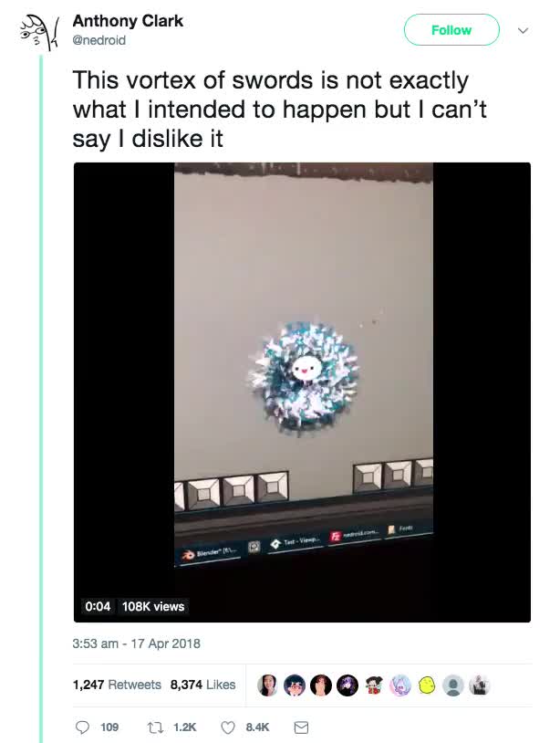560x743 pixels.
Task: Click the 108K views label on video
Action: coord(153,606)
